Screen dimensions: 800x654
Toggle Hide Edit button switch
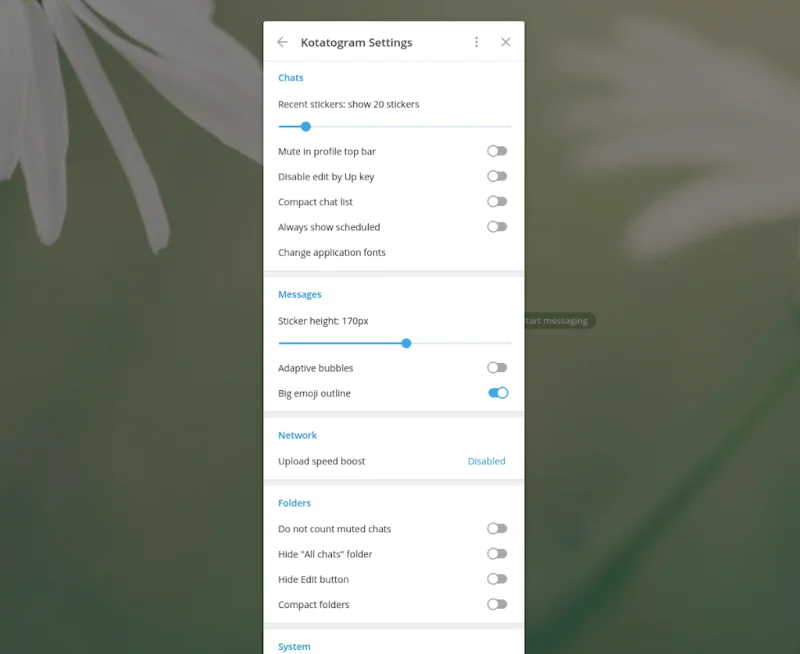[497, 579]
